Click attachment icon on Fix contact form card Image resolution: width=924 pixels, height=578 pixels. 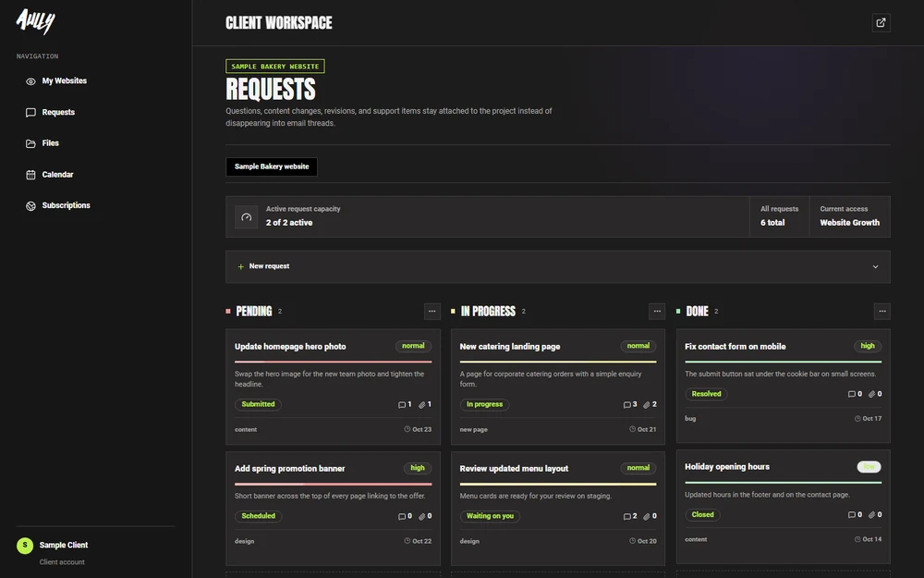pyautogui.click(x=871, y=394)
